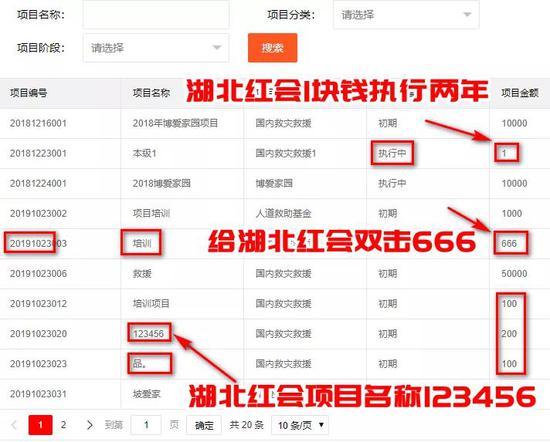Select project number 20181224001

click(x=38, y=183)
